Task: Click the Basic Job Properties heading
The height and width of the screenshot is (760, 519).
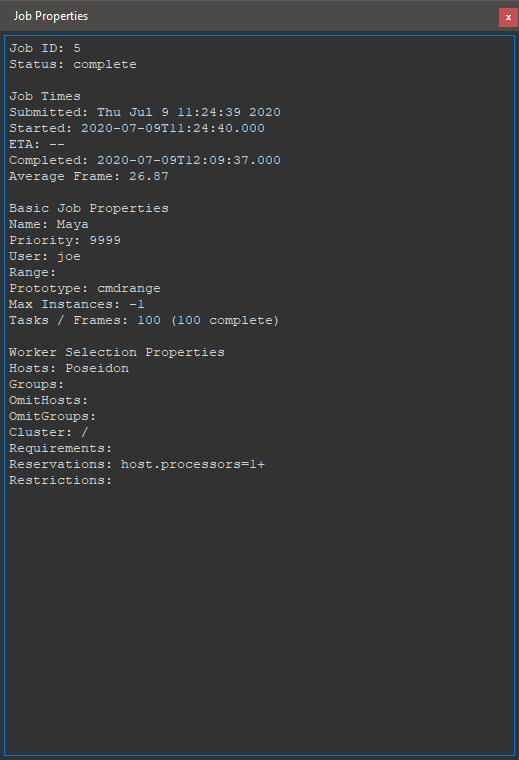Action: (89, 208)
